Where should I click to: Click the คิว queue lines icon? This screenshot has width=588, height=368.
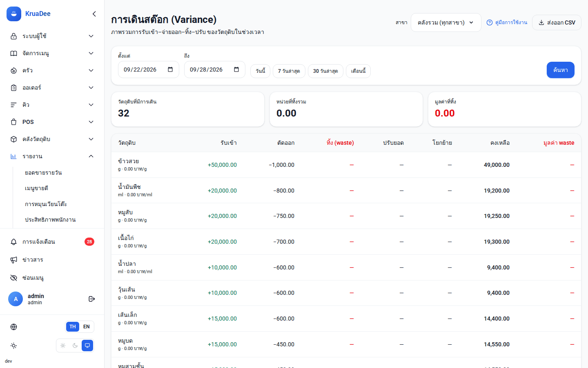click(13, 105)
